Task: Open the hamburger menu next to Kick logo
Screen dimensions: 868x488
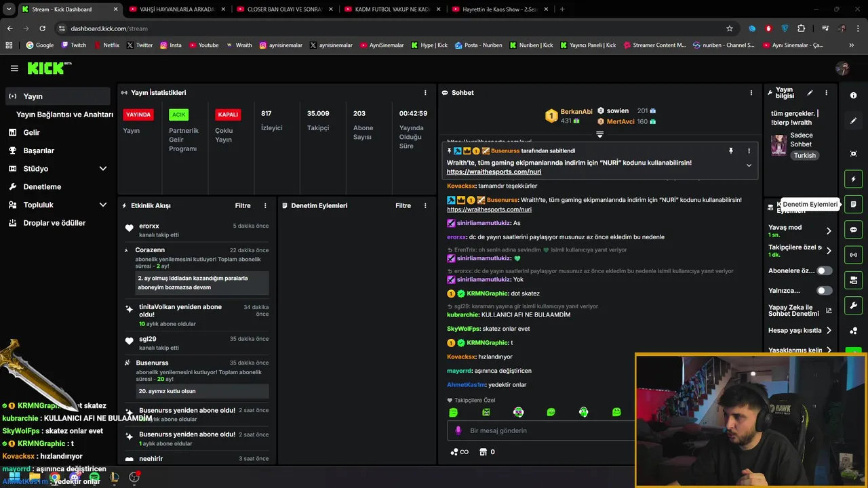Action: (14, 68)
